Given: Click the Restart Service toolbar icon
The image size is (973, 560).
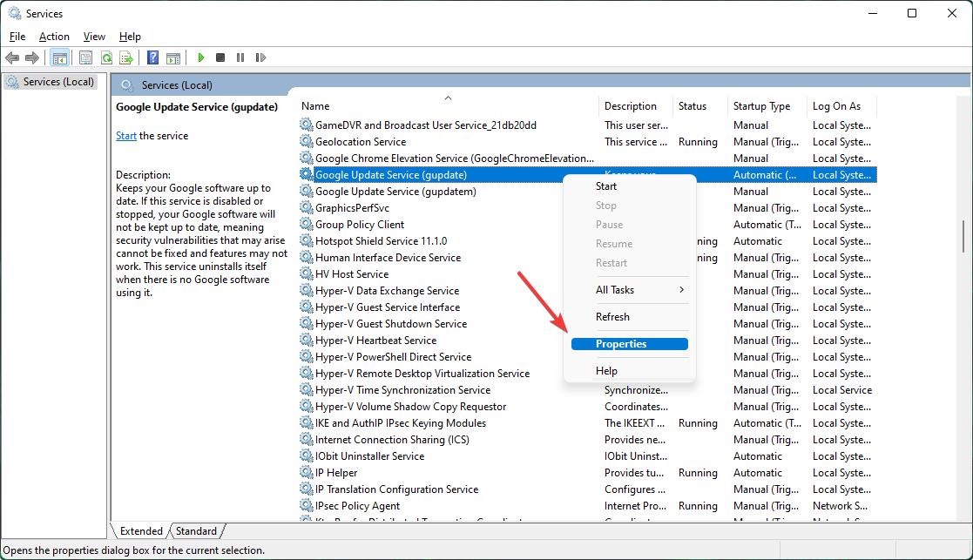Looking at the screenshot, I should 260,57.
